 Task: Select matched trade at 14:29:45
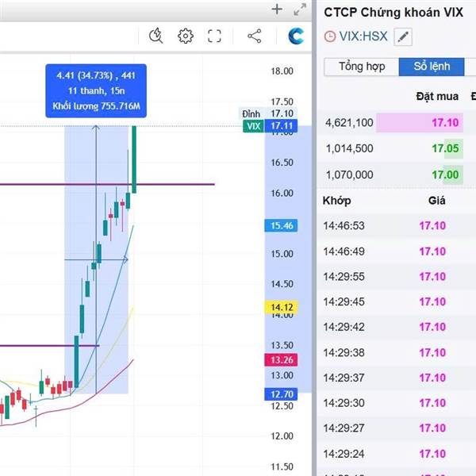point(396,301)
